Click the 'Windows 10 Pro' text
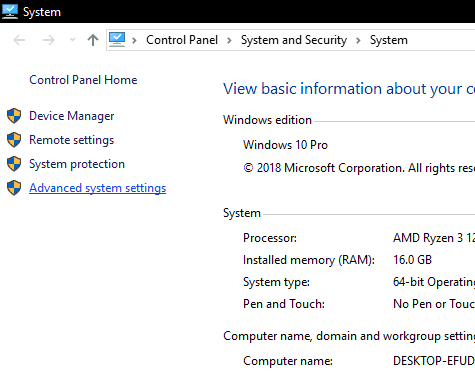Screen dimensions: 475x373 [x=285, y=145]
